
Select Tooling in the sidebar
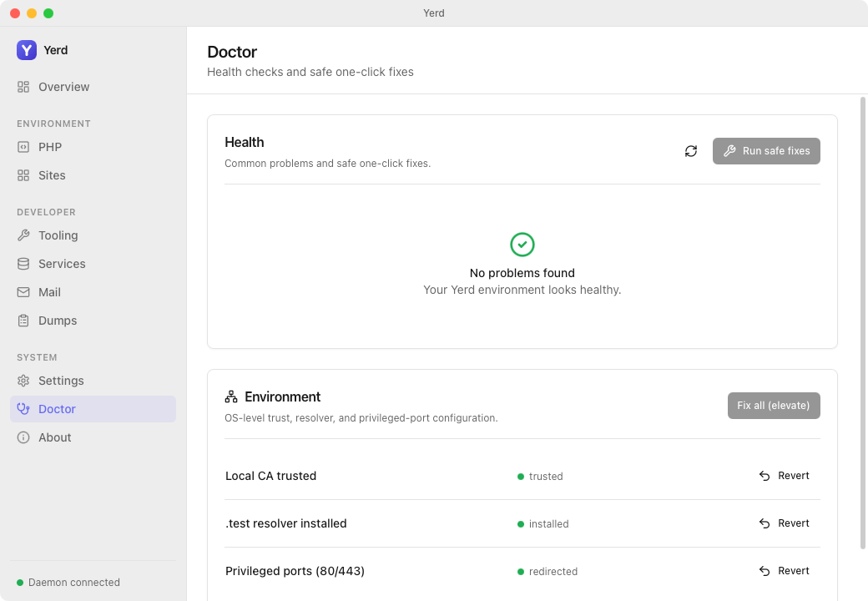93,235
